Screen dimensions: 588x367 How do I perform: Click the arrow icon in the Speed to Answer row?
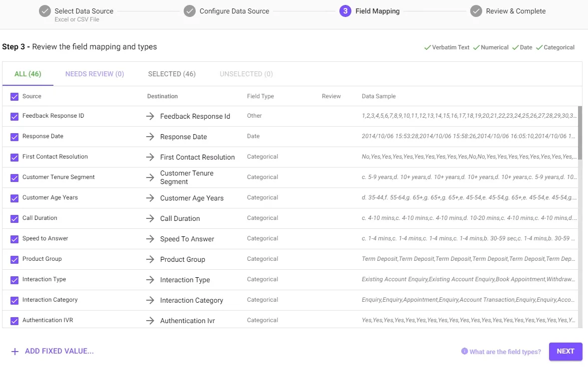[150, 239]
